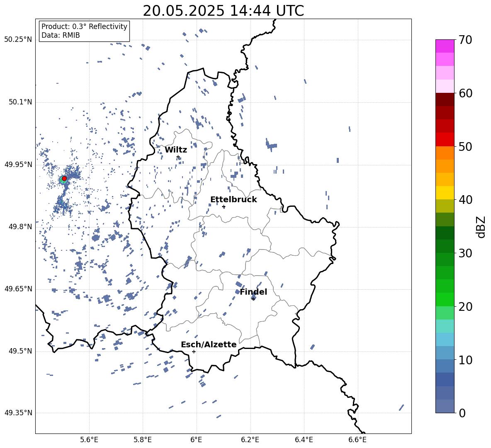Click the colorbar tick label 50
Screen dimensions: 491x448
[x=465, y=147]
